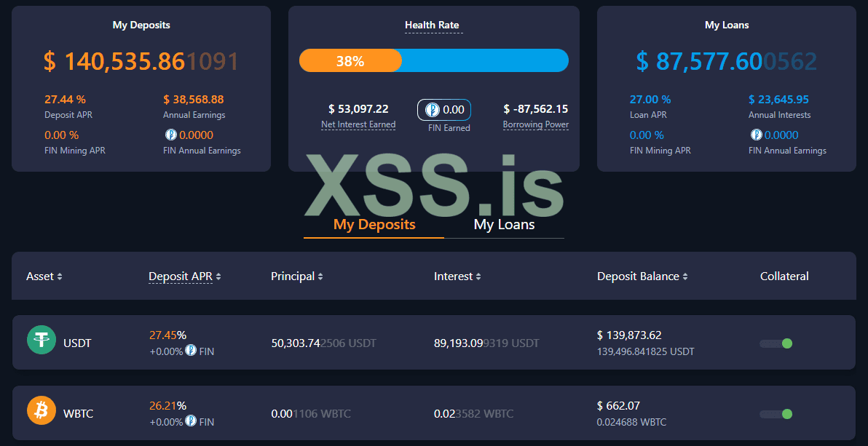
Task: Click the Borrowing Power label
Action: (535, 124)
